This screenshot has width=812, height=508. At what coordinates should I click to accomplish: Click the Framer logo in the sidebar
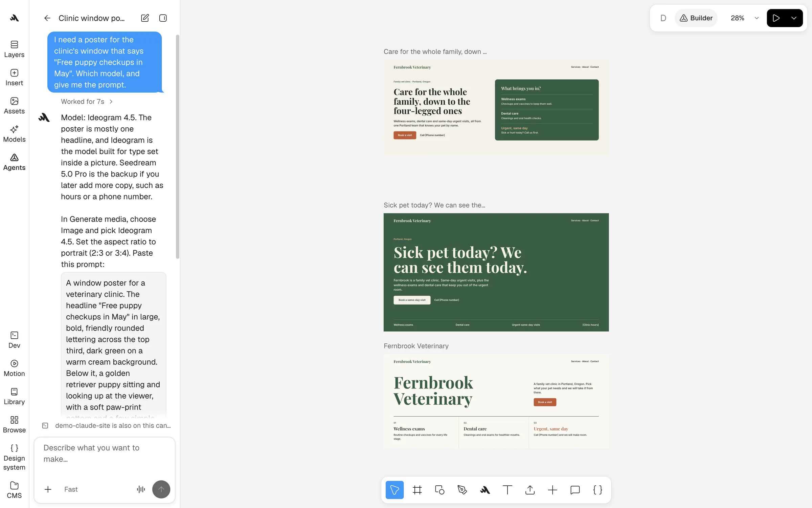click(14, 18)
